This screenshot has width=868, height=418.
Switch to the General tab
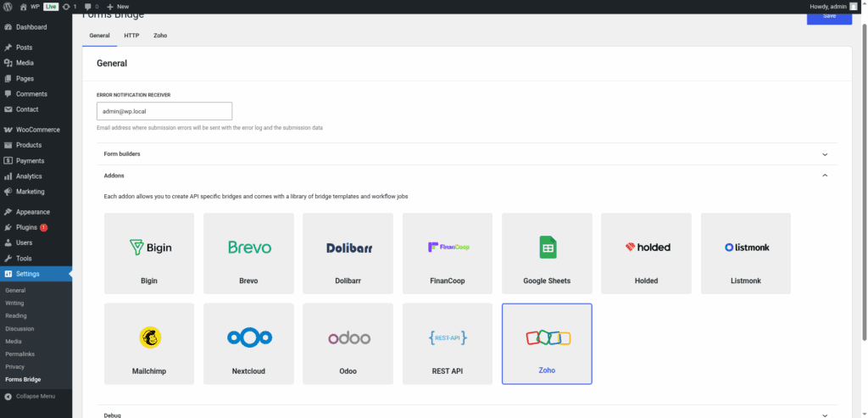click(100, 36)
